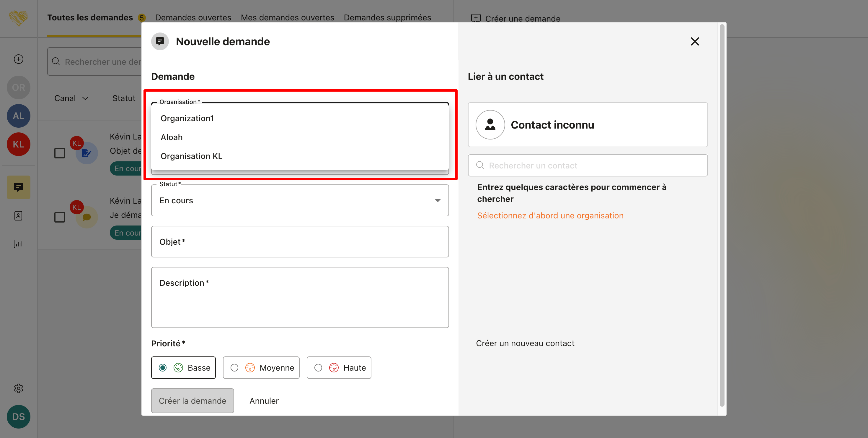Click the Rechercher un contact field
This screenshot has width=868, height=438.
[588, 166]
